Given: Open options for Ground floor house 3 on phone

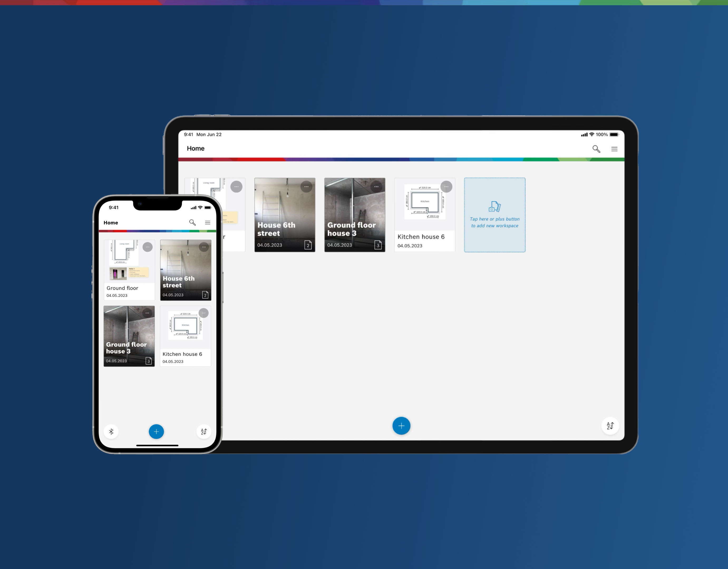Looking at the screenshot, I should click(147, 313).
